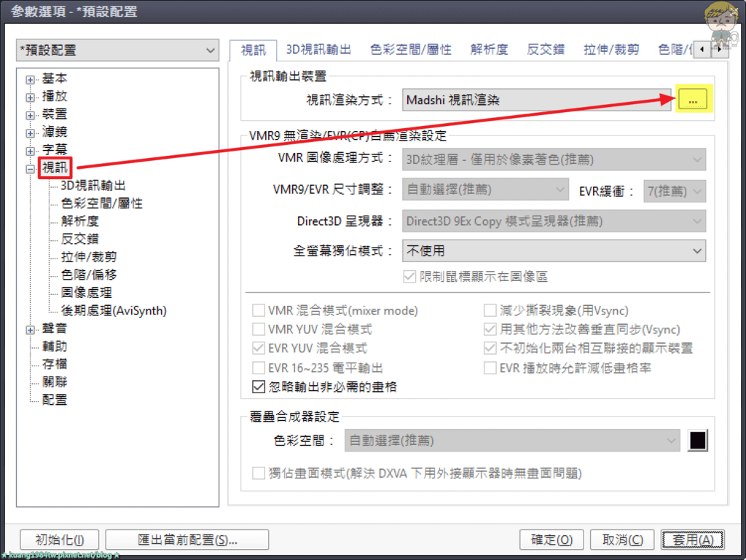746x560 pixels.
Task: Expand the 濾鏡 tree node
Action: click(30, 133)
